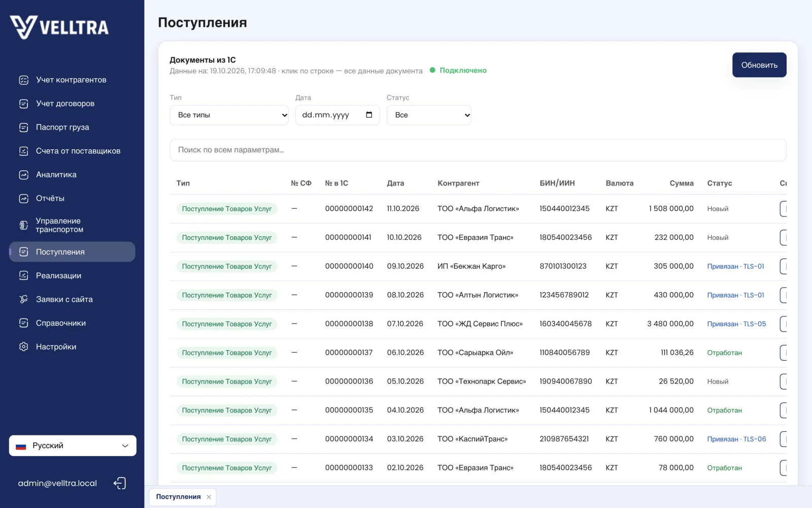Click contractor ТОО «ЖД Сервис Плюс»
The height and width of the screenshot is (508, 812).
tap(480, 324)
